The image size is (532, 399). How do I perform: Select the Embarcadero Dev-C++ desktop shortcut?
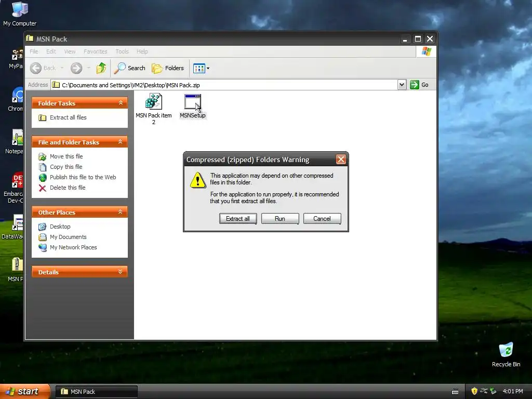click(x=14, y=188)
